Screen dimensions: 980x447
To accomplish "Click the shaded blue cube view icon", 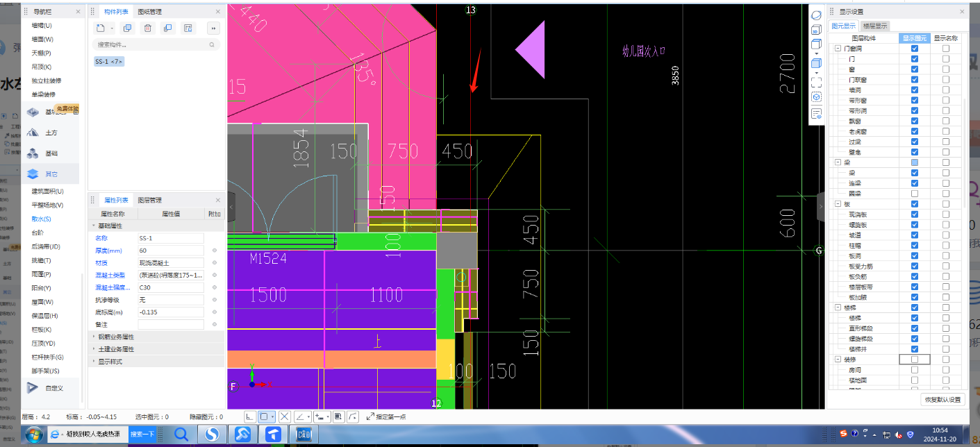I will click(816, 63).
